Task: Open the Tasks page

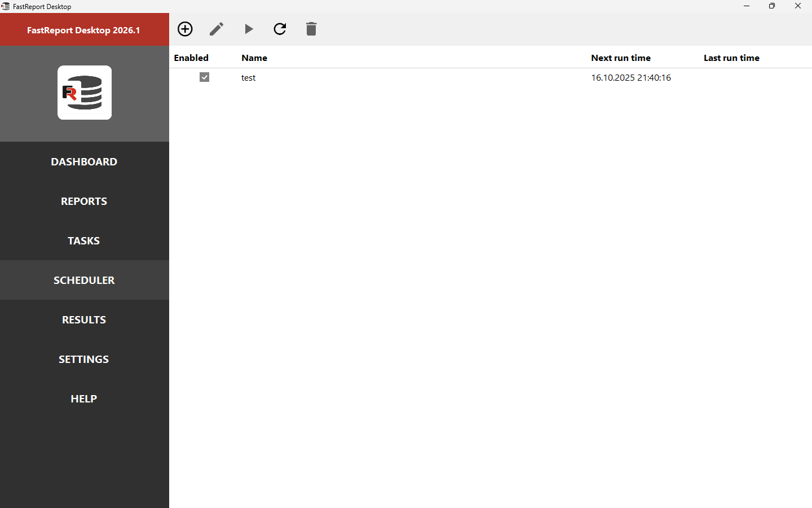Action: pos(84,240)
